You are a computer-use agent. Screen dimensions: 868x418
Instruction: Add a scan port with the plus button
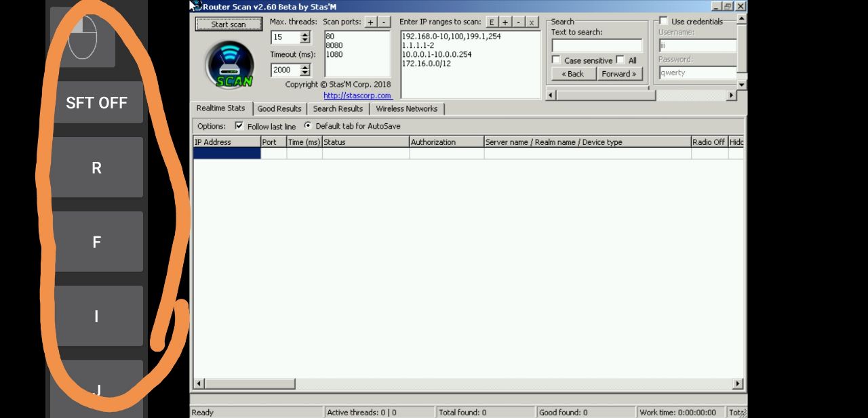pyautogui.click(x=371, y=22)
